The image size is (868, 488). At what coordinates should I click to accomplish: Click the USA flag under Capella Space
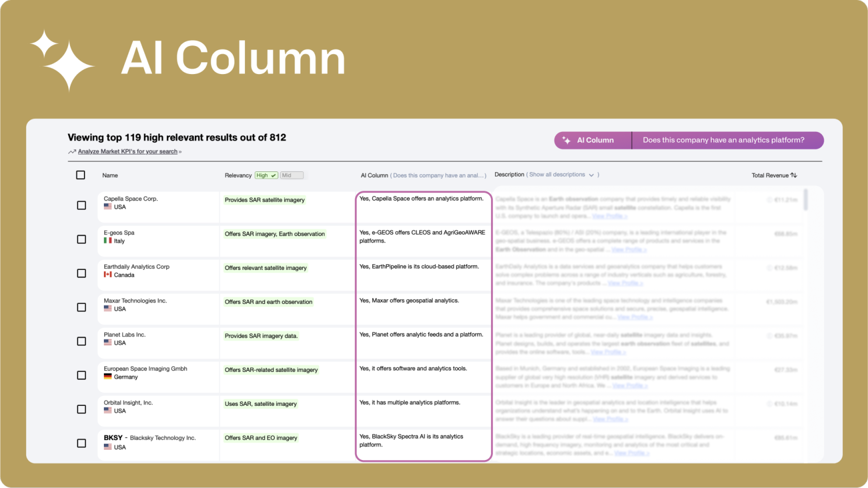108,206
